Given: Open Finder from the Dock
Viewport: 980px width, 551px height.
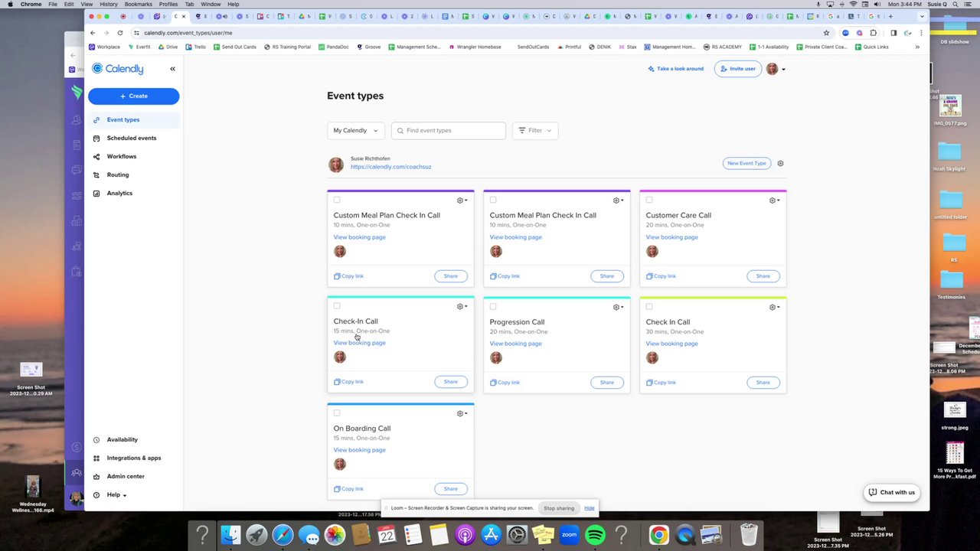Looking at the screenshot, I should click(x=230, y=534).
